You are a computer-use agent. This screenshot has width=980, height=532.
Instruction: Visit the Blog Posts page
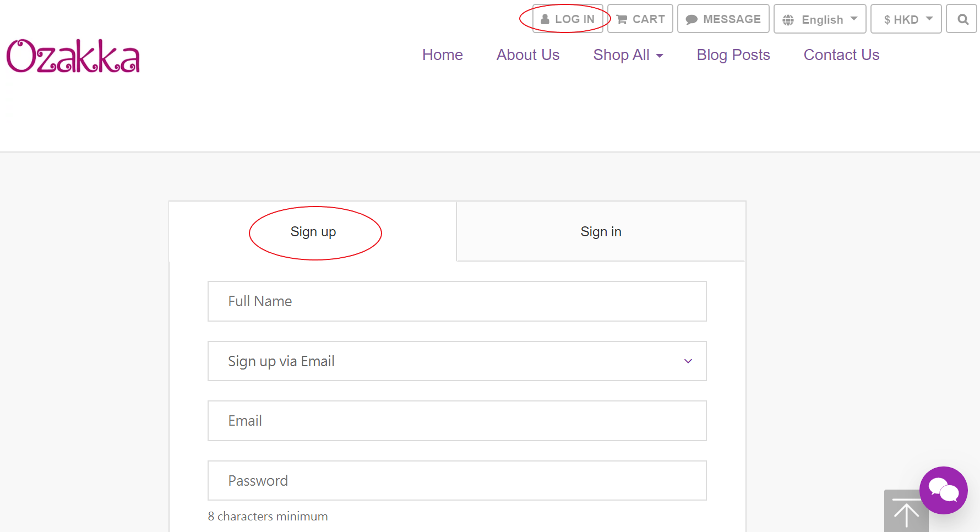[x=733, y=55]
